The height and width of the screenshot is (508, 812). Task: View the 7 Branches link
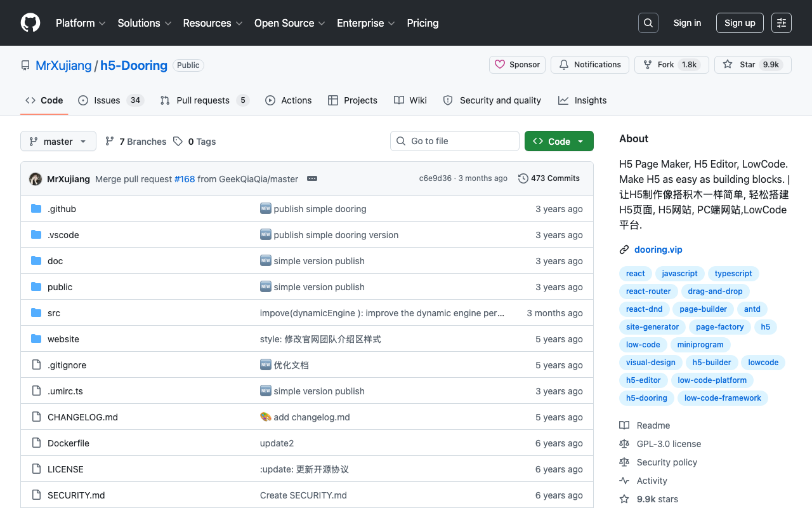pos(136,142)
